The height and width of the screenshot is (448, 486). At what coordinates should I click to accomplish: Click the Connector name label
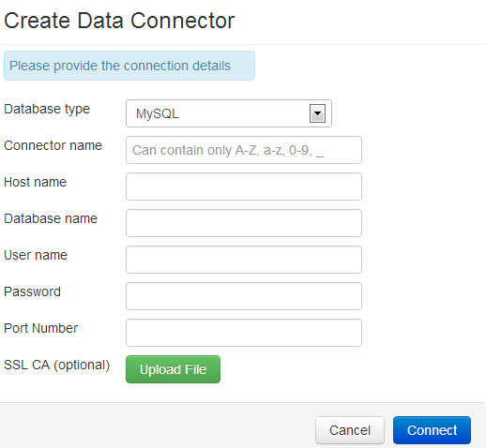[x=53, y=145]
